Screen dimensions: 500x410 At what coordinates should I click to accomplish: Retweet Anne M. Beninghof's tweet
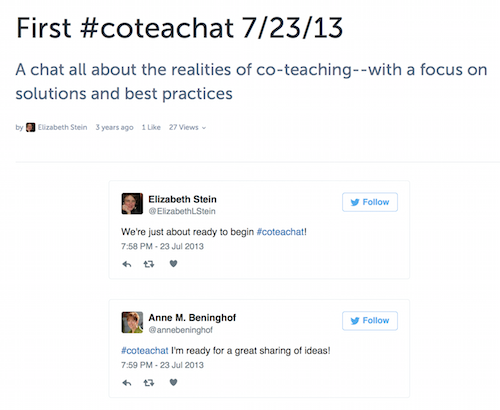(149, 383)
